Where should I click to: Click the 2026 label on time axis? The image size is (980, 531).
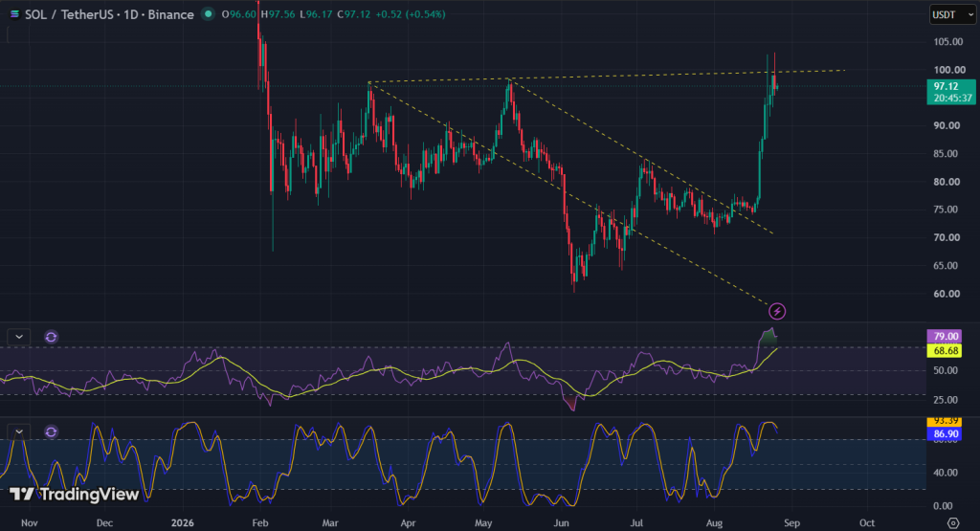(183, 523)
